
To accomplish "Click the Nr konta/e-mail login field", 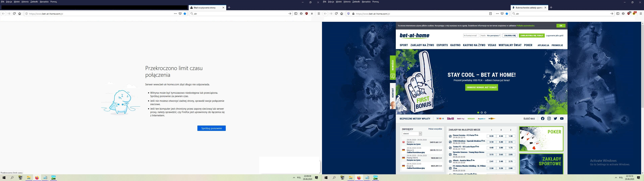I will click(471, 36).
